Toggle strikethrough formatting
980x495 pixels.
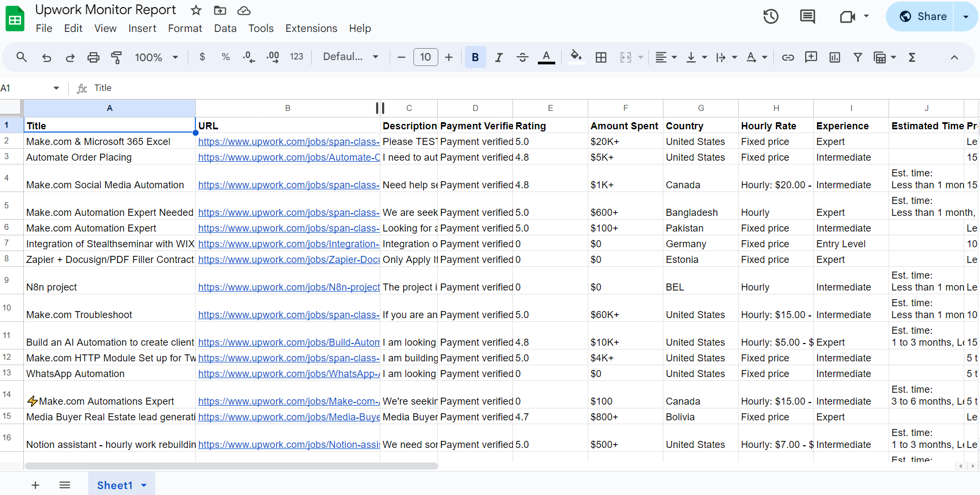pos(522,57)
